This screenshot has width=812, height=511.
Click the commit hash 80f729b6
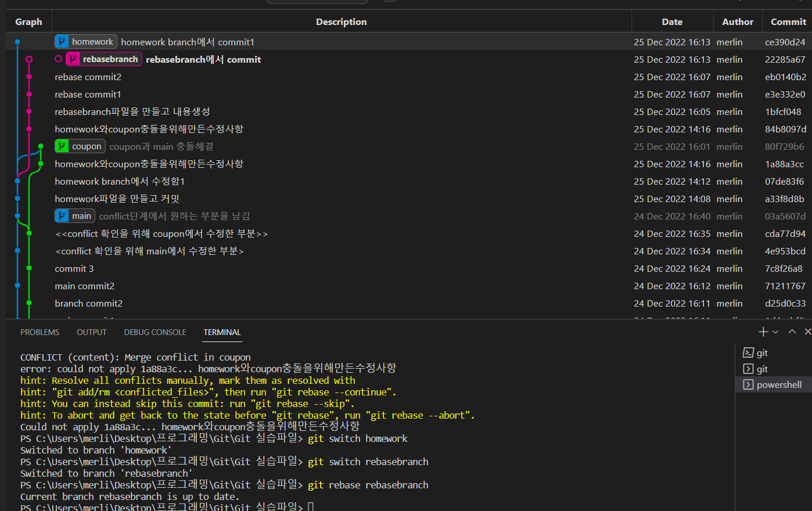pos(785,146)
